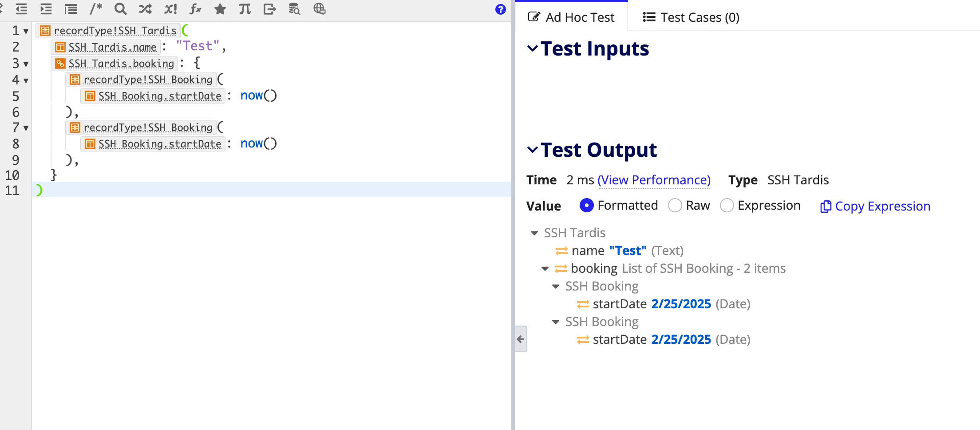The height and width of the screenshot is (430, 980).
Task: Click field icon beside startDate on line 8
Action: [x=90, y=144]
